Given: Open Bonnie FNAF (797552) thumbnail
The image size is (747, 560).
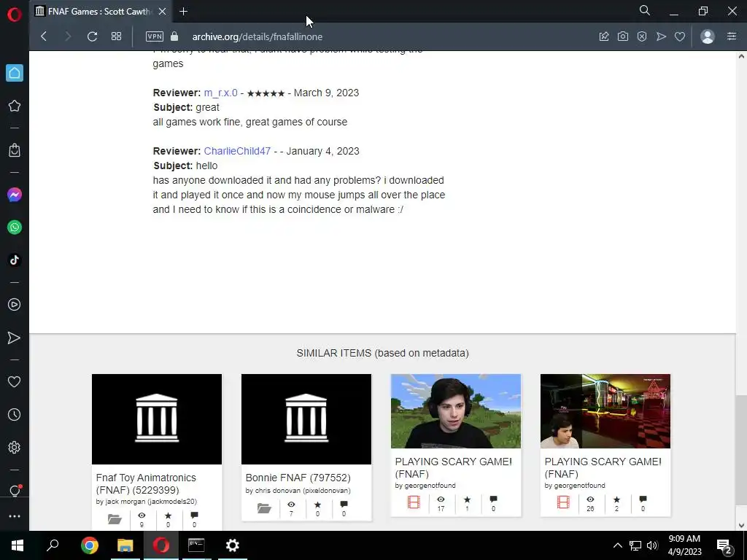Looking at the screenshot, I should tap(306, 419).
